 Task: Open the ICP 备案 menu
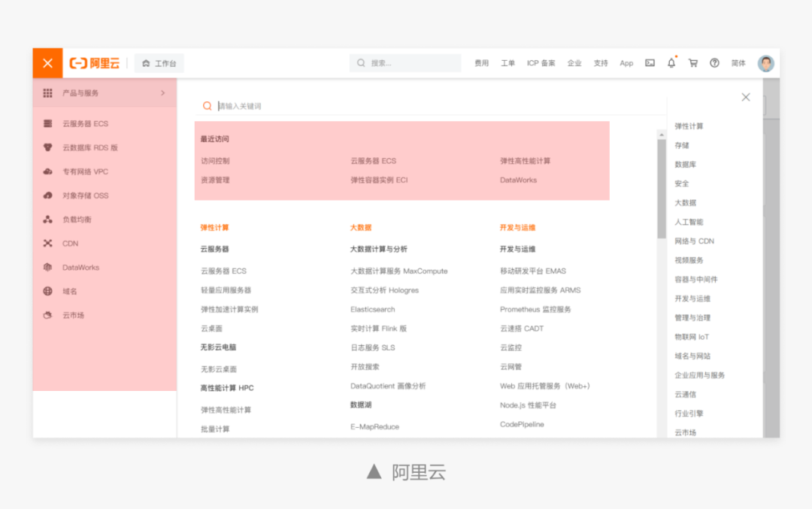pyautogui.click(x=541, y=63)
